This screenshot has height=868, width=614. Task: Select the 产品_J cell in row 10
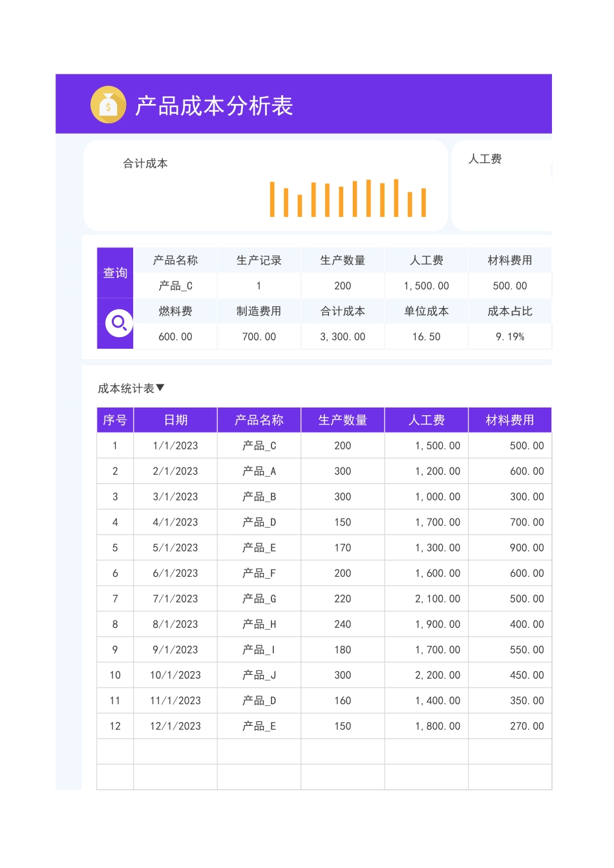(259, 675)
